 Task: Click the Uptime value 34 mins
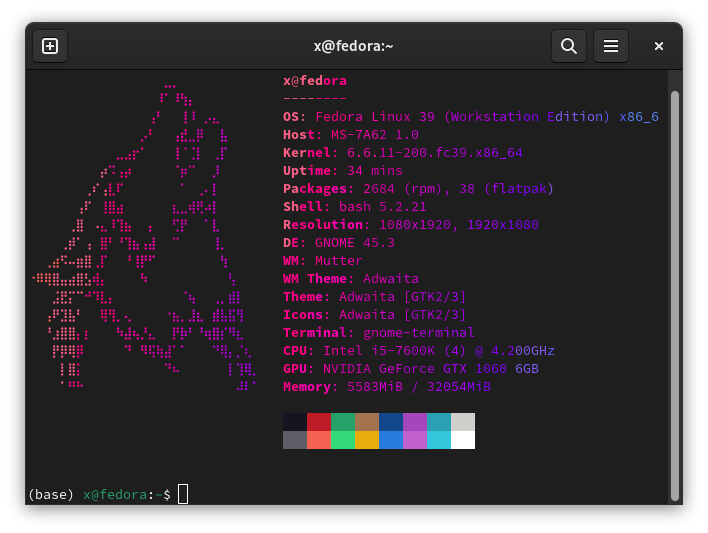(x=375, y=171)
